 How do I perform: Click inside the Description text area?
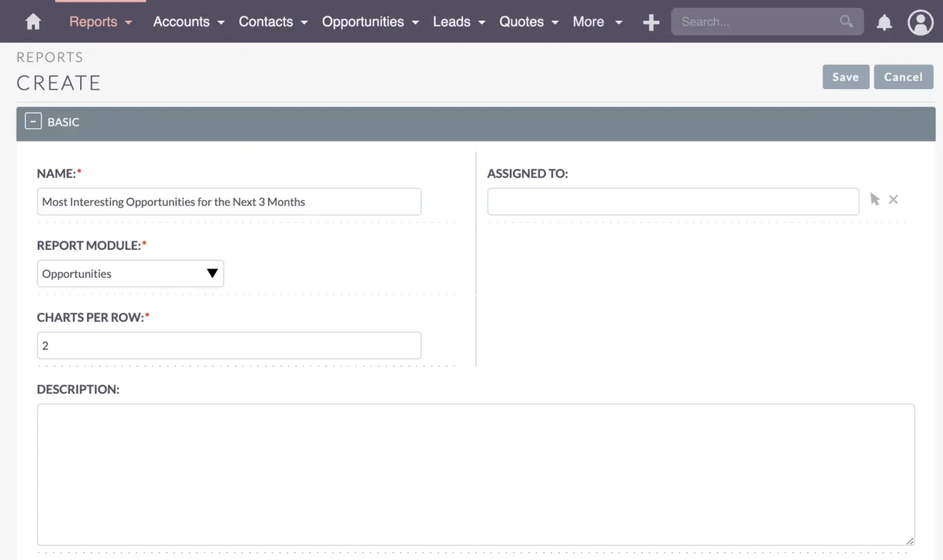click(x=476, y=471)
